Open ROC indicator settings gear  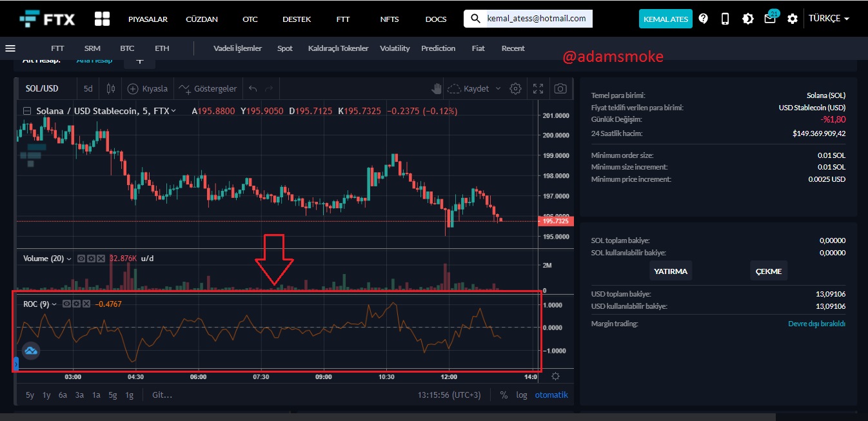click(76, 304)
